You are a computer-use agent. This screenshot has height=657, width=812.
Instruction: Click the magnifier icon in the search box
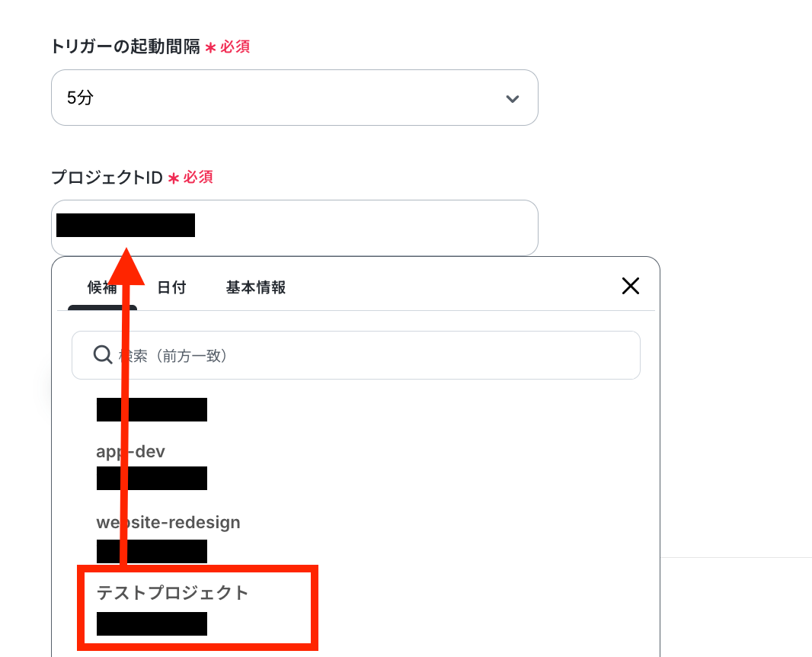[x=103, y=355]
